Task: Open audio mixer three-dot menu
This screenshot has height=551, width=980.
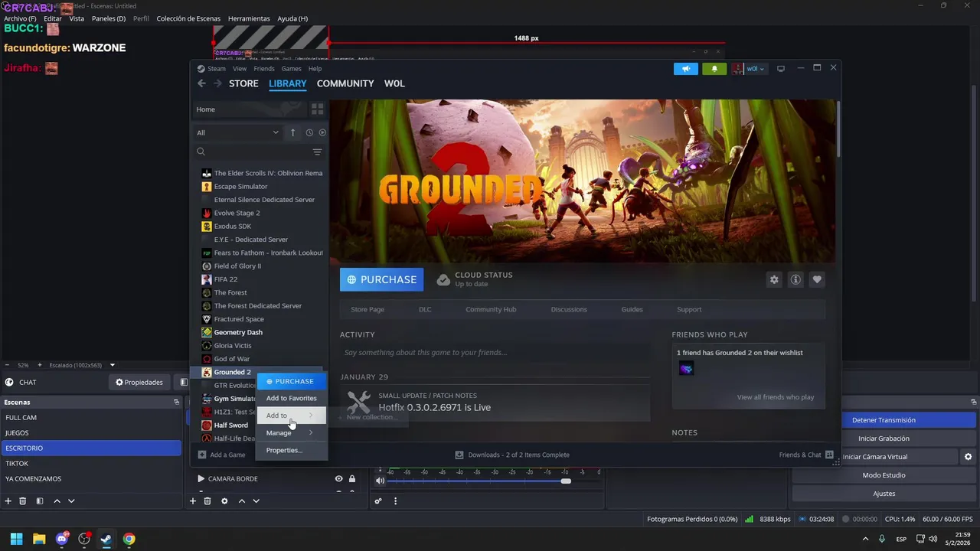Action: click(x=396, y=501)
